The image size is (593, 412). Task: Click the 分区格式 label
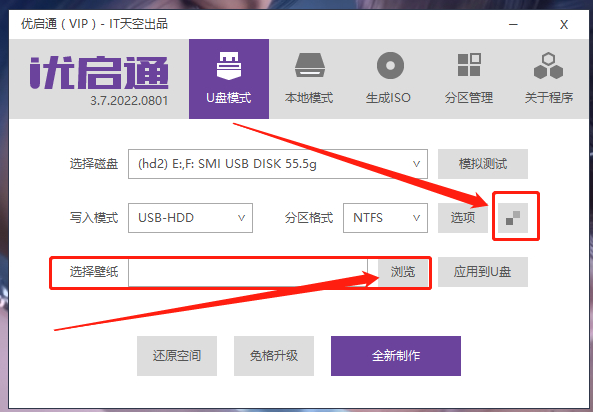click(x=309, y=218)
